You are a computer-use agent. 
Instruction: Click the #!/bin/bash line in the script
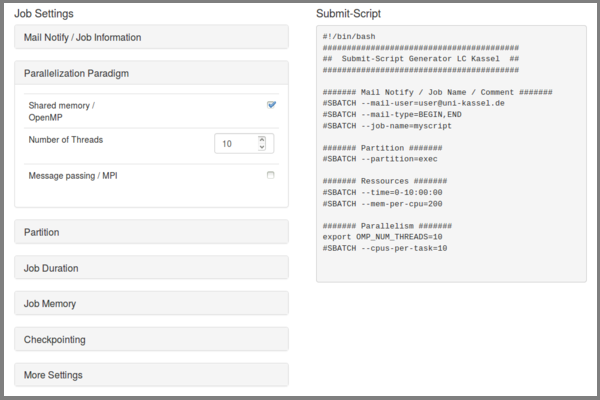tap(349, 37)
